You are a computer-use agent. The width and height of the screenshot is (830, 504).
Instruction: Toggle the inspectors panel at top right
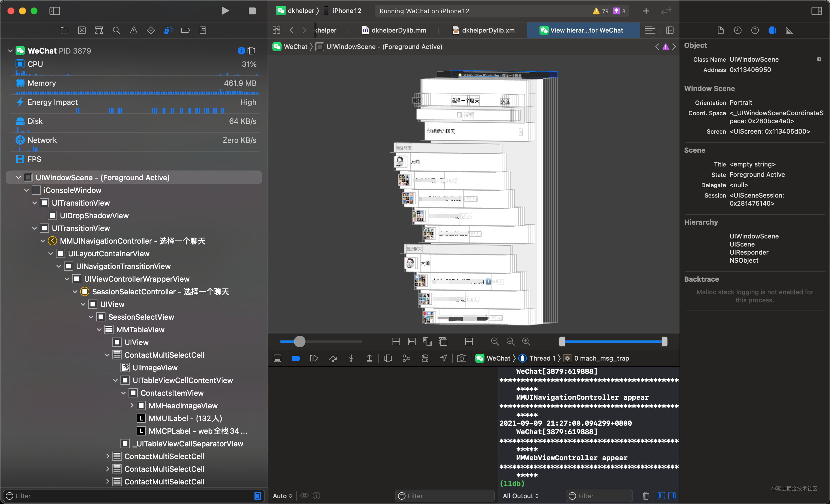tap(816, 11)
